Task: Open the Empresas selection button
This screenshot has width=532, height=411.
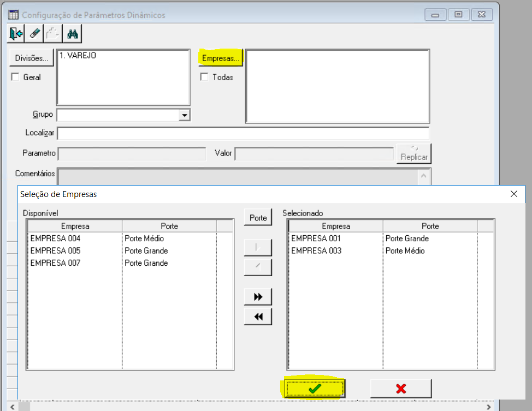Action: pos(221,58)
